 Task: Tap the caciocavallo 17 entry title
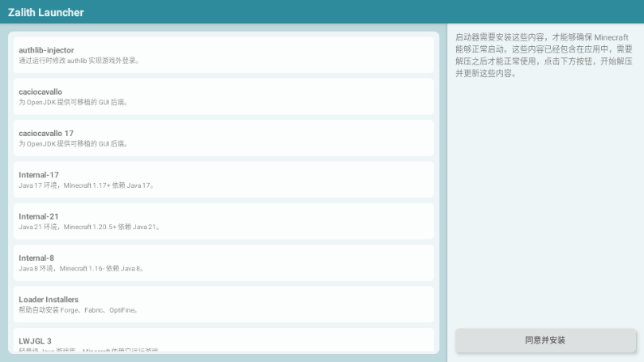pos(46,133)
